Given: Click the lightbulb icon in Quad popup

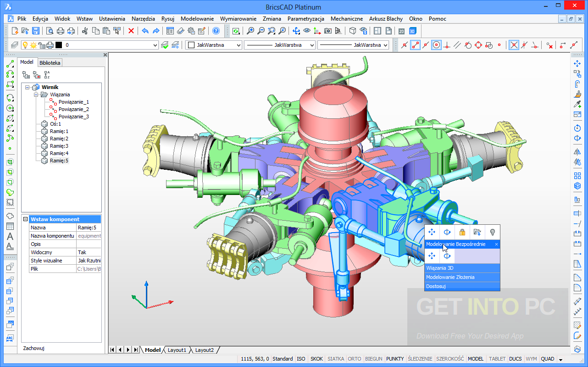Looking at the screenshot, I should (493, 232).
